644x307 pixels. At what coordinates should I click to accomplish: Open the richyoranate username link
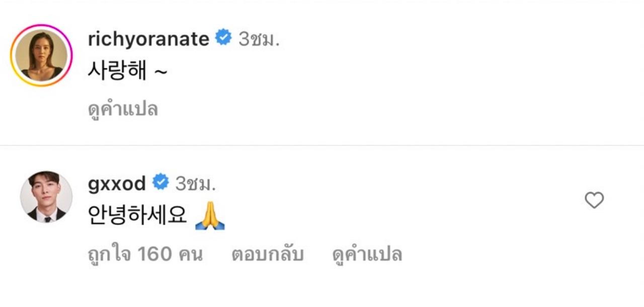pos(148,39)
